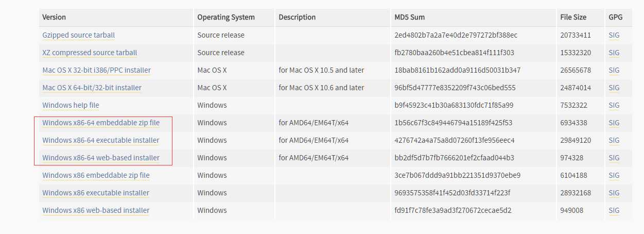Image resolution: width=644 pixels, height=234 pixels.
Task: Select Mac OS X 64-bit/32-bit installer link
Action: (x=92, y=88)
